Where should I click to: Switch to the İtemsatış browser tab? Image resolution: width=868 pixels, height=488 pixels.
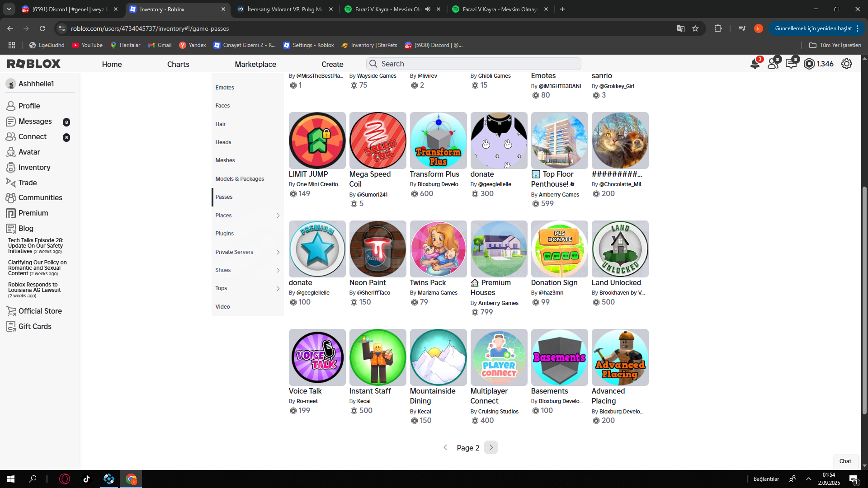click(x=285, y=9)
